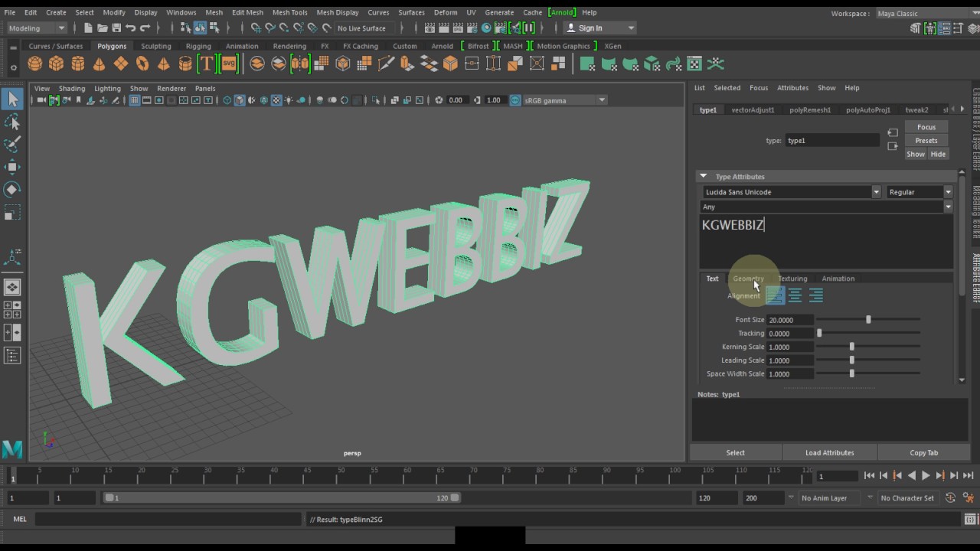
Task: Toggle the viewport grid display icon
Action: coord(134,100)
